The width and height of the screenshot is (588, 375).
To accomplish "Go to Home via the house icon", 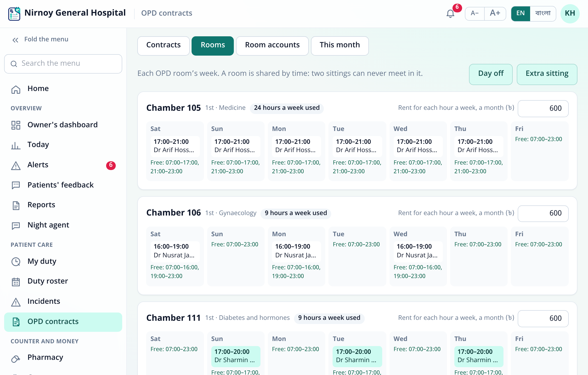I will pos(16,89).
